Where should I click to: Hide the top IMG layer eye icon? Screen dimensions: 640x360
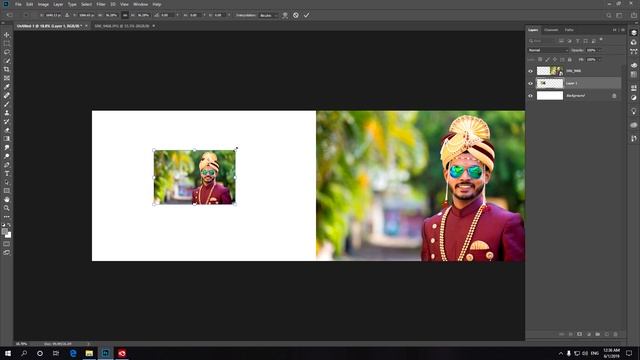click(x=530, y=71)
